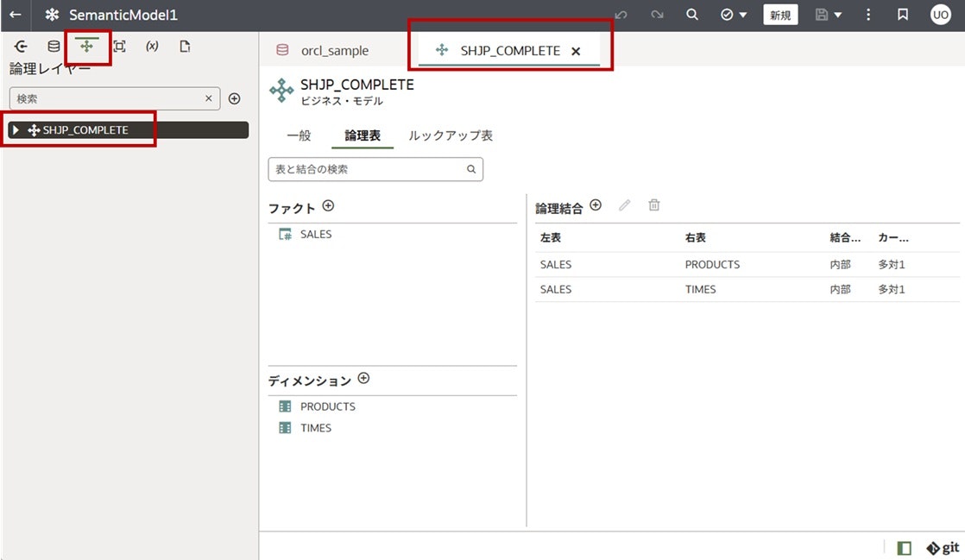Open the variables (x) icon
This screenshot has width=965, height=560.
click(152, 46)
